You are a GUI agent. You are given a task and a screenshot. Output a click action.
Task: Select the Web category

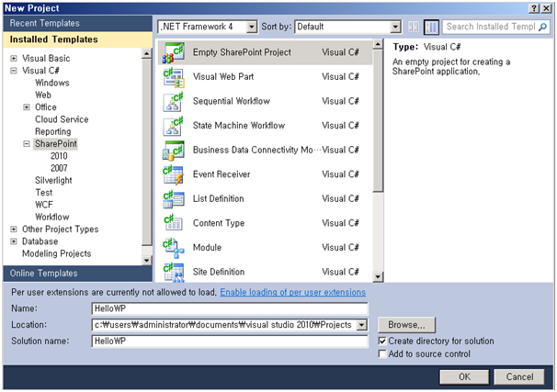click(x=43, y=95)
